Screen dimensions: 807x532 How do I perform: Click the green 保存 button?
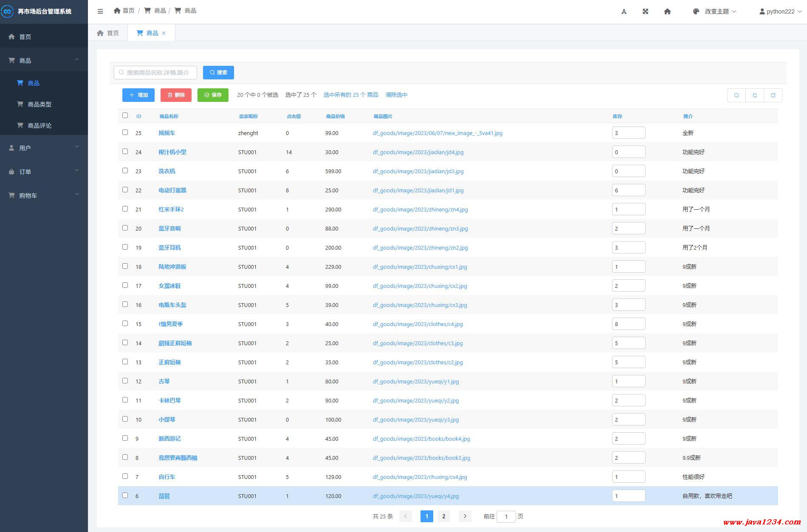click(213, 95)
